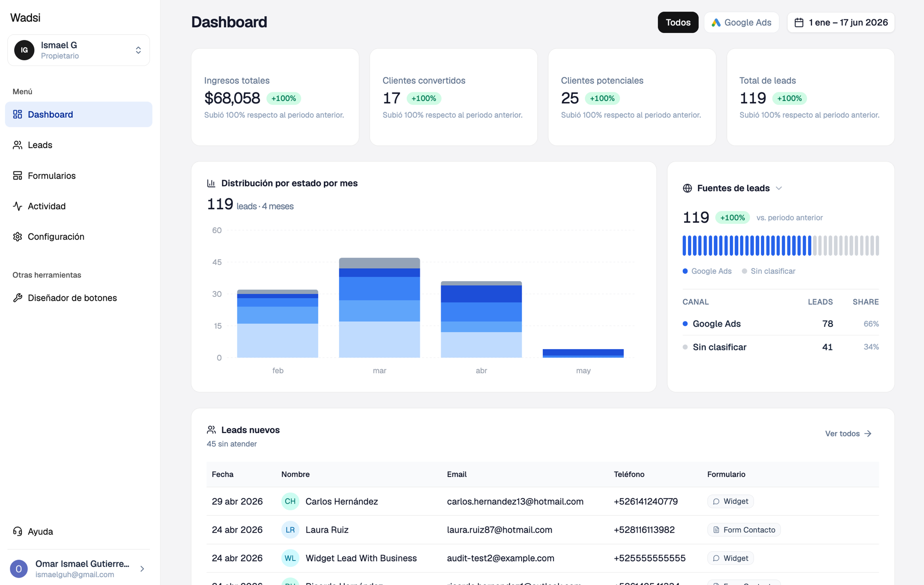Open the Actividad page
Screen dimensions: 924x585
79,206
